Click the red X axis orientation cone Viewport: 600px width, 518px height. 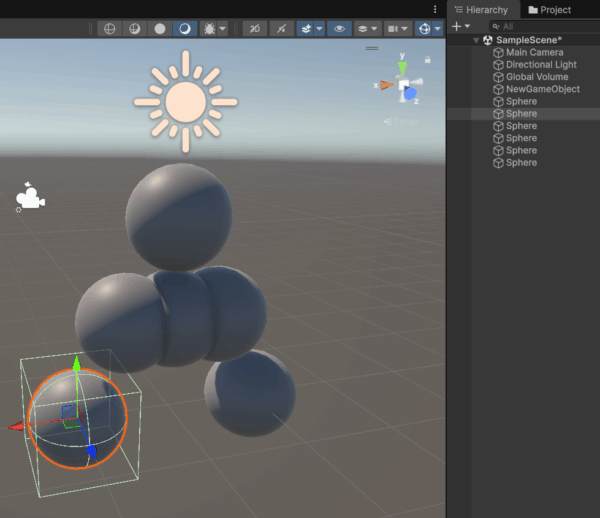[385, 86]
